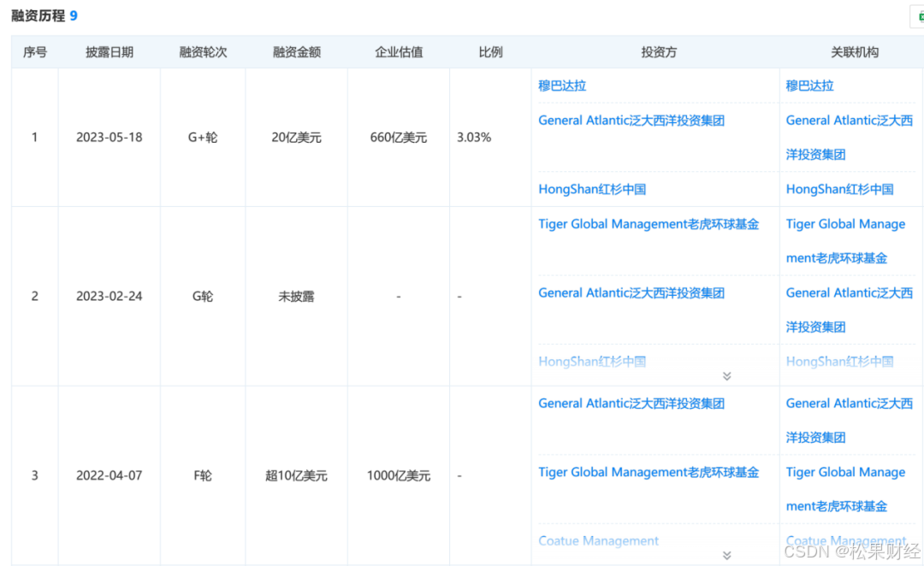The height and width of the screenshot is (566, 924).
Task: Click the partially visible export icon at top right
Action: [918, 17]
